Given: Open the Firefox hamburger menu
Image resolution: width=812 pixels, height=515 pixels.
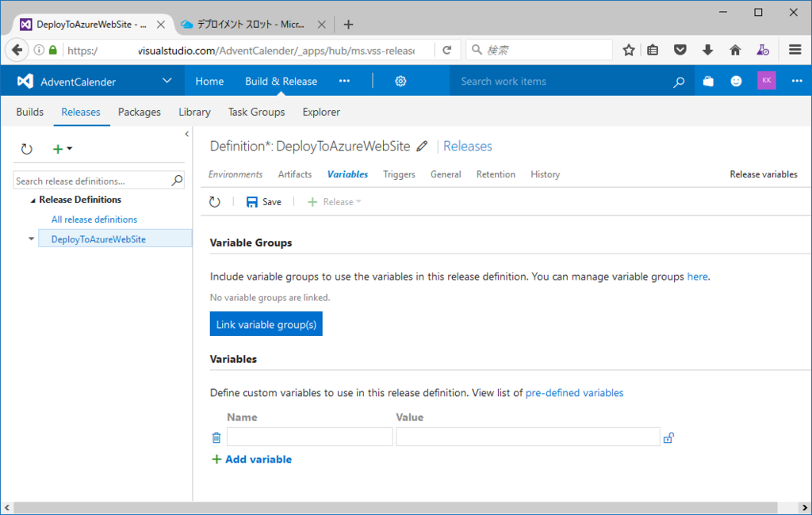Looking at the screenshot, I should click(x=795, y=50).
